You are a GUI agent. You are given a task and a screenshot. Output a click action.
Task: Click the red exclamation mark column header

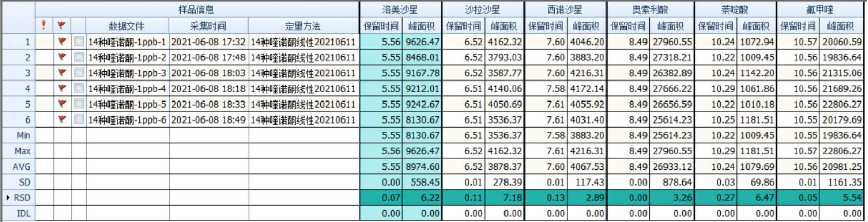coord(44,25)
